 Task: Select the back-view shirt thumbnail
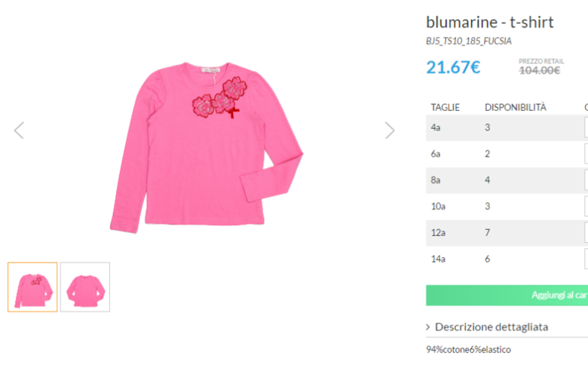point(85,287)
